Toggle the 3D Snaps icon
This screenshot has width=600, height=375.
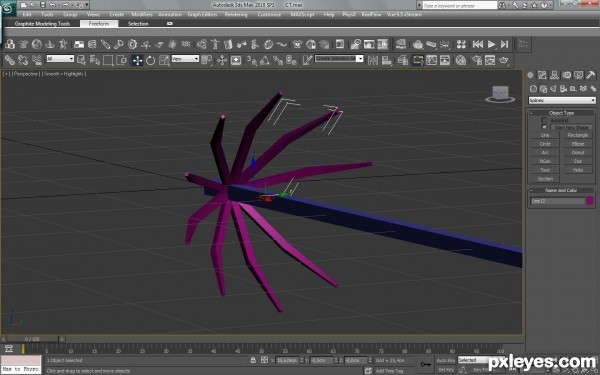point(252,60)
